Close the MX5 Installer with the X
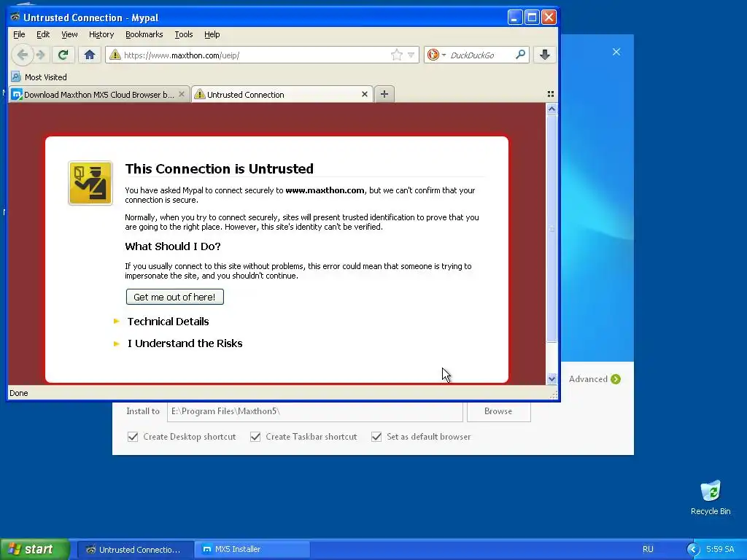Viewport: 747px width, 560px height. pos(616,52)
